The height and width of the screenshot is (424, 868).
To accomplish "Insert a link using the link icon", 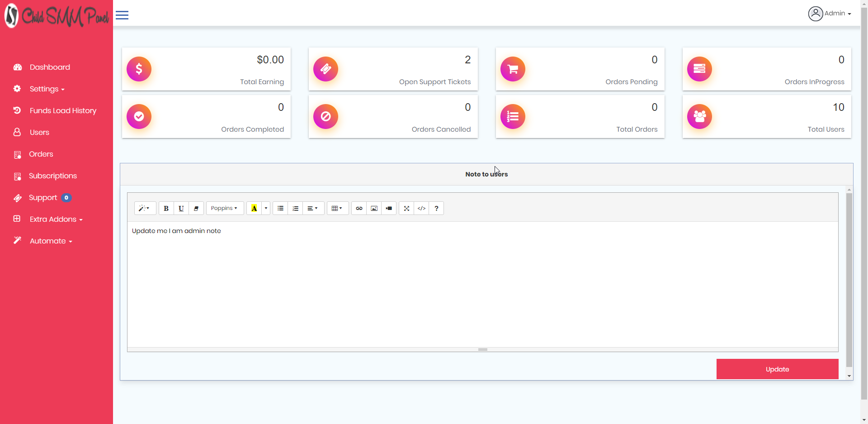I will pyautogui.click(x=359, y=208).
